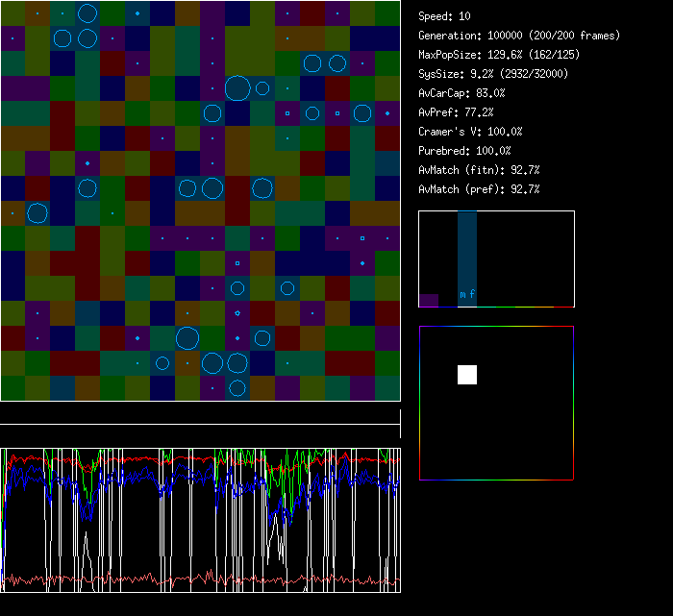Image resolution: width=673 pixels, height=616 pixels.
Task: Click the 'm' label in histogram
Action: 462,294
